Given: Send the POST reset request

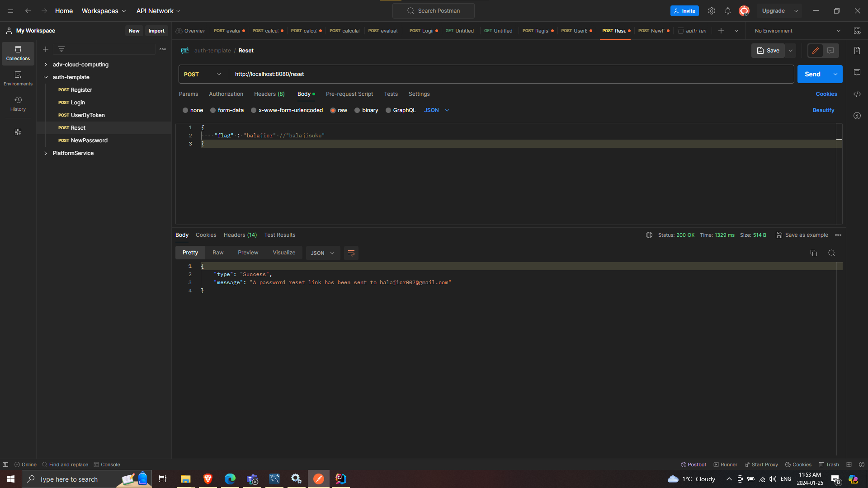Looking at the screenshot, I should click(x=812, y=74).
